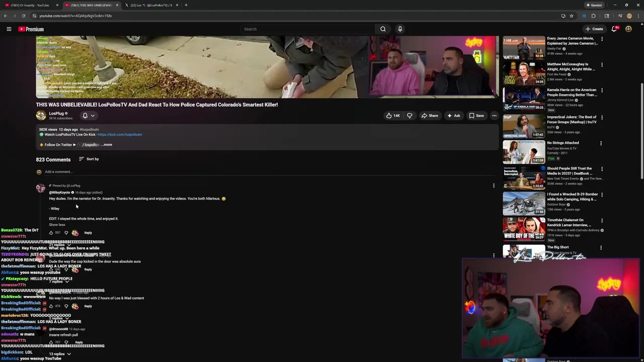The width and height of the screenshot is (644, 362).
Task: Open Chrome three-dot menu
Action: [638, 16]
